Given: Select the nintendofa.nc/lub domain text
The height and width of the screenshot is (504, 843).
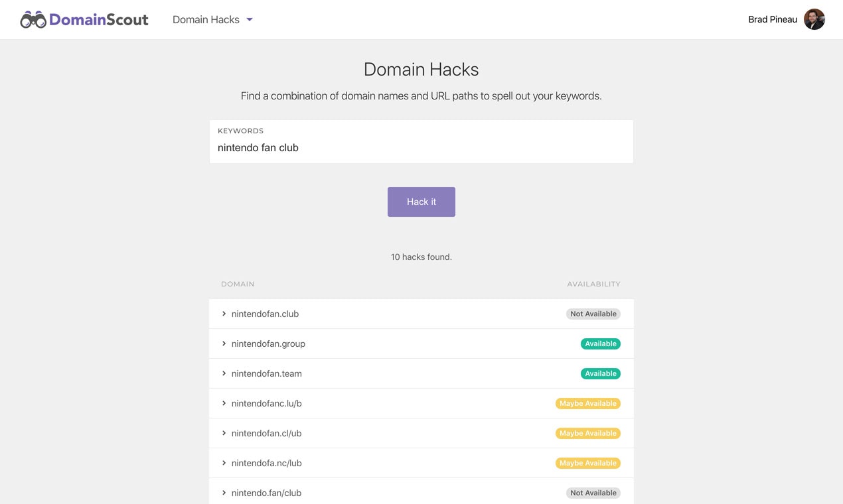Looking at the screenshot, I should [x=266, y=463].
